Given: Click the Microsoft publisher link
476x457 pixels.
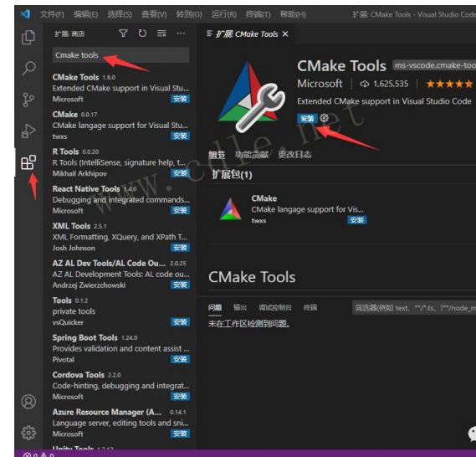Looking at the screenshot, I should (x=320, y=84).
